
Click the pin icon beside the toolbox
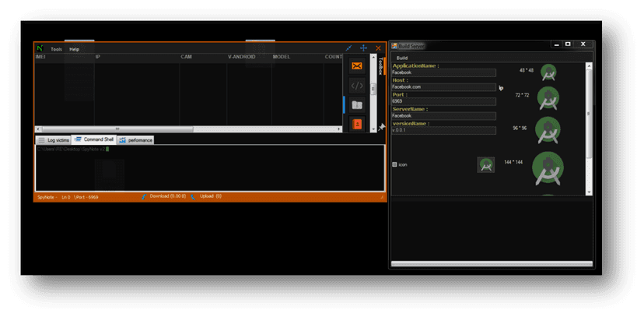click(x=382, y=127)
